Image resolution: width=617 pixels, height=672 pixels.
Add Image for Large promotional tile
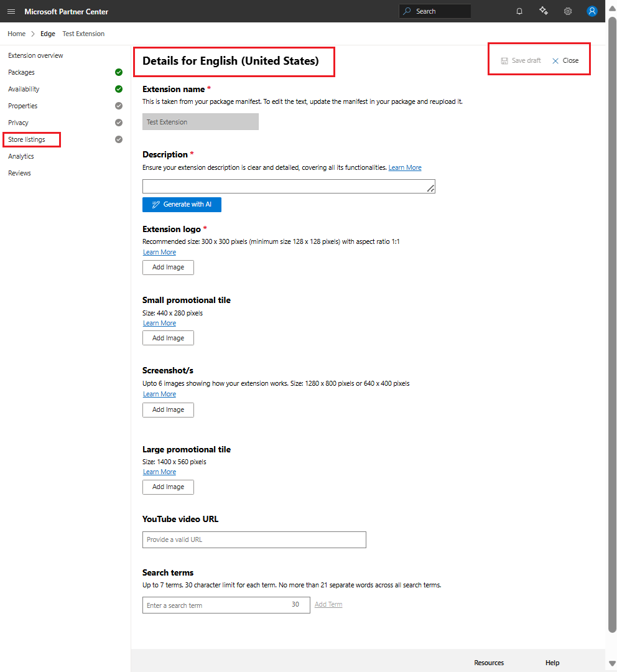[x=168, y=487]
